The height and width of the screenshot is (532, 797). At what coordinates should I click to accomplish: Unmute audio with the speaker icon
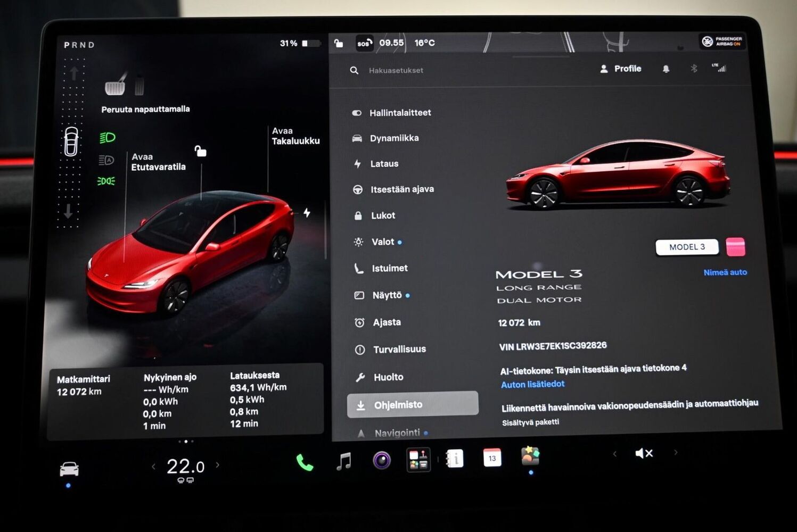click(644, 453)
